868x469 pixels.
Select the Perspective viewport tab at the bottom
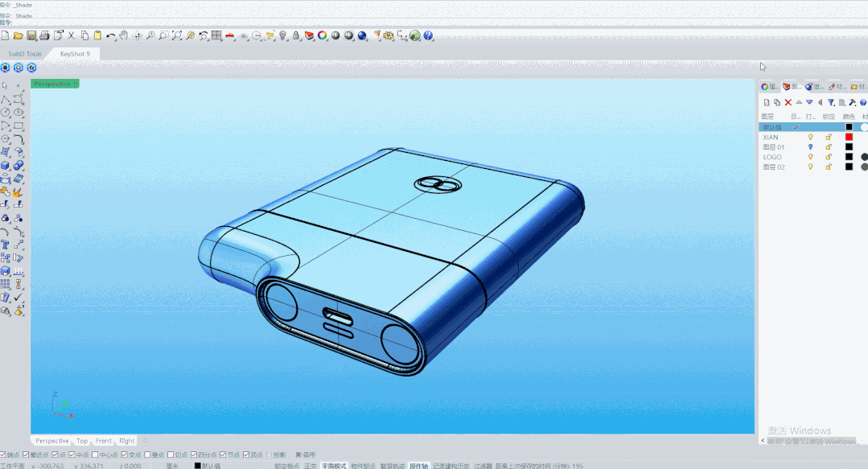point(52,441)
